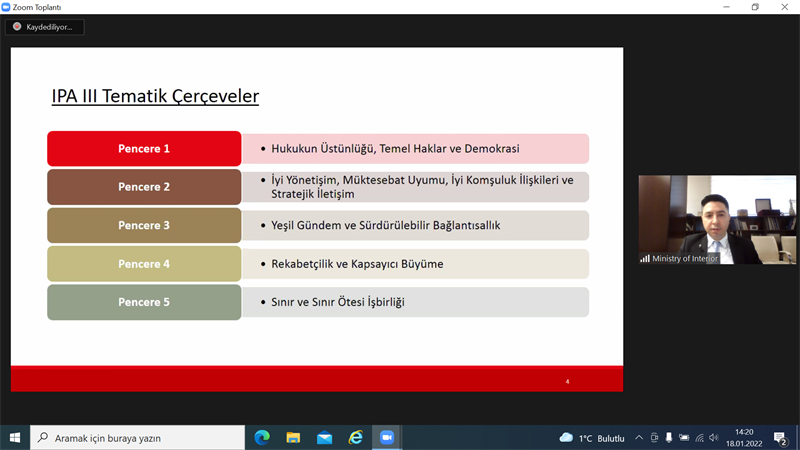The width and height of the screenshot is (800, 450).
Task: Click the 'IPA III Tematik Çerçeveler' heading
Action: (155, 96)
